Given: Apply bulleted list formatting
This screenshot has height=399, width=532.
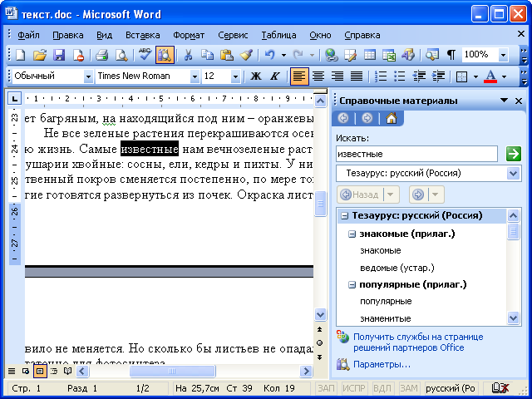Looking at the screenshot, I should [x=400, y=76].
